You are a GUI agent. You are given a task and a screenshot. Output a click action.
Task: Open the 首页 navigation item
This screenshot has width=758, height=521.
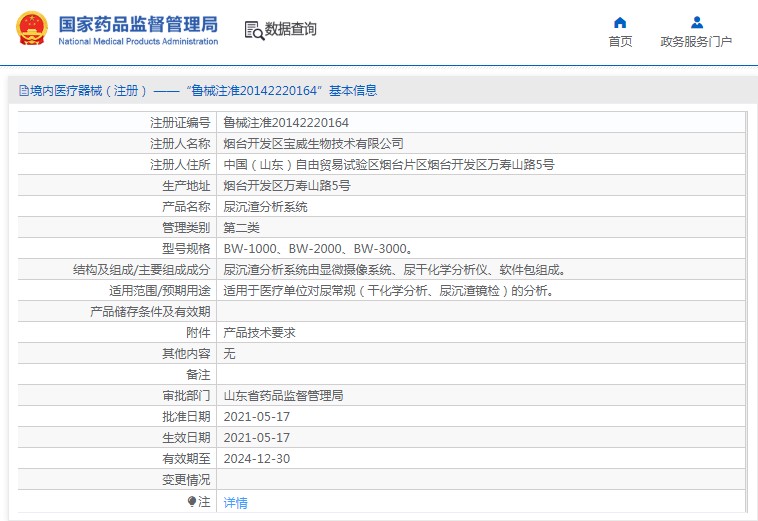point(620,41)
